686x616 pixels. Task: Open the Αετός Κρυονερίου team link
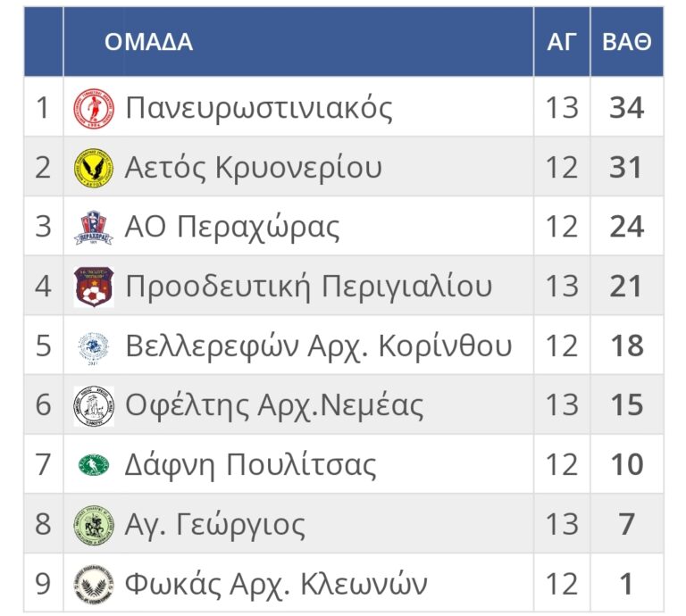click(x=254, y=168)
